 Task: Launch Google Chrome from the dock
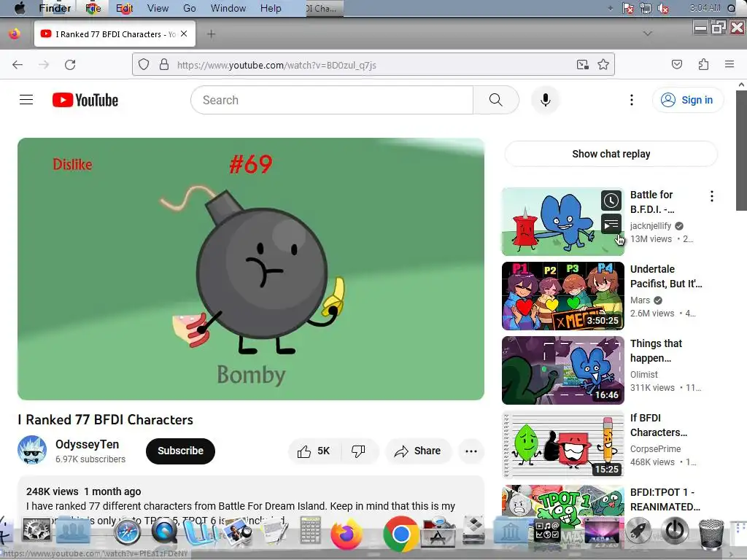pos(400,534)
